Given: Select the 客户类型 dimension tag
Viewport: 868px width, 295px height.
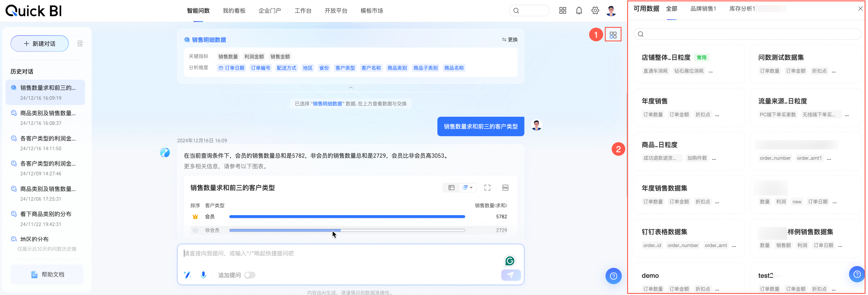Looking at the screenshot, I should tap(345, 68).
